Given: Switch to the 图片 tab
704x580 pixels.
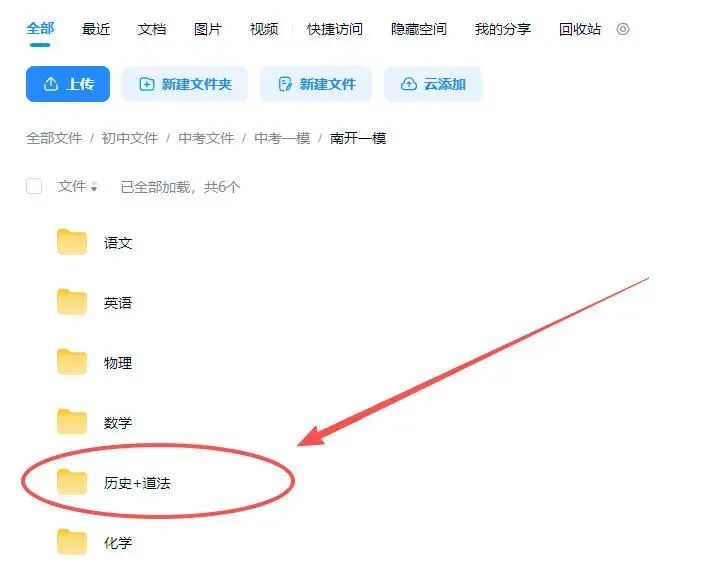Looking at the screenshot, I should coord(208,29).
